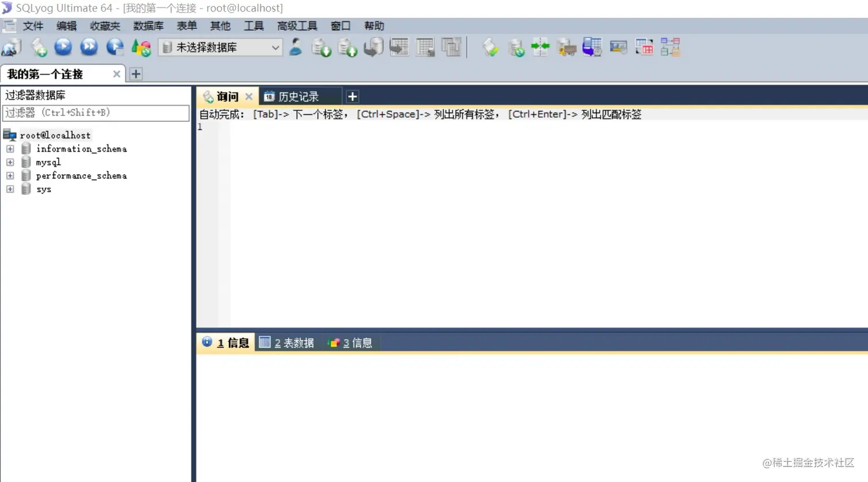Click execute and edit result set icon

(115, 47)
